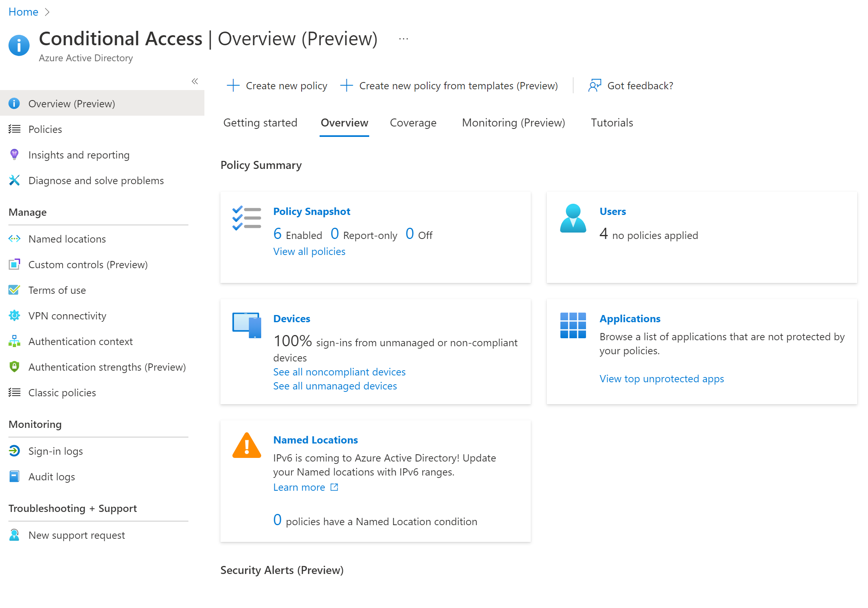Screen dimensions: 868x608
Task: Click the Terms of use checkmark icon
Action: tap(14, 290)
